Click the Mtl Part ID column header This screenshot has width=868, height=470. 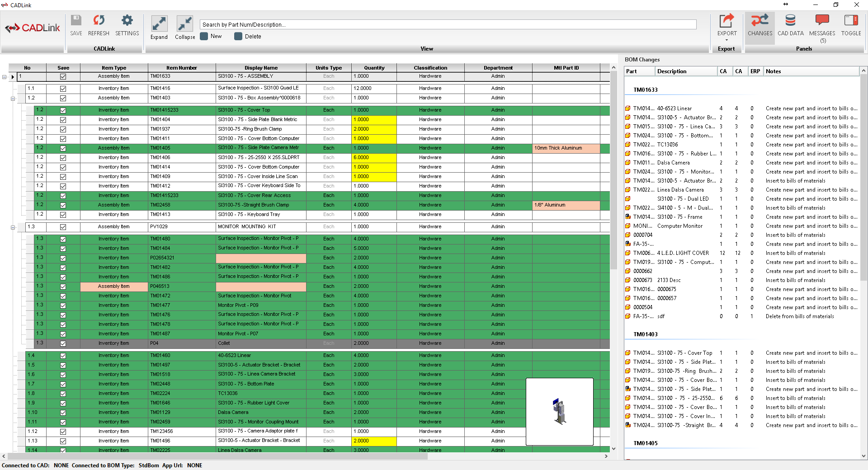(x=566, y=68)
